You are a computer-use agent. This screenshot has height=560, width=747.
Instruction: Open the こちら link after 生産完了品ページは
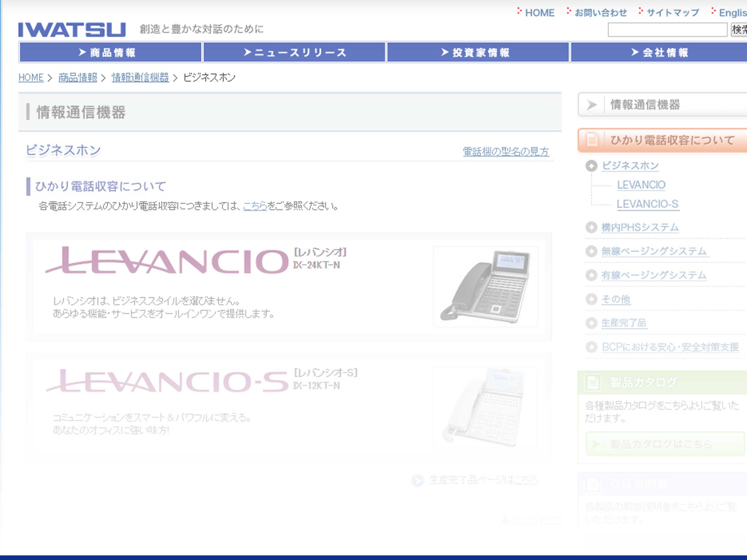click(x=526, y=480)
